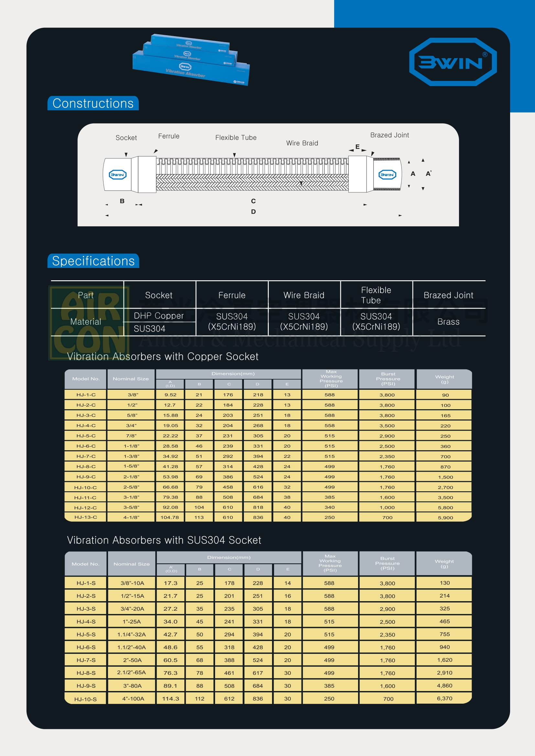Screen dimensions: 535x756
Task: Click the Flexible Tube label in diagram
Action: pos(236,138)
